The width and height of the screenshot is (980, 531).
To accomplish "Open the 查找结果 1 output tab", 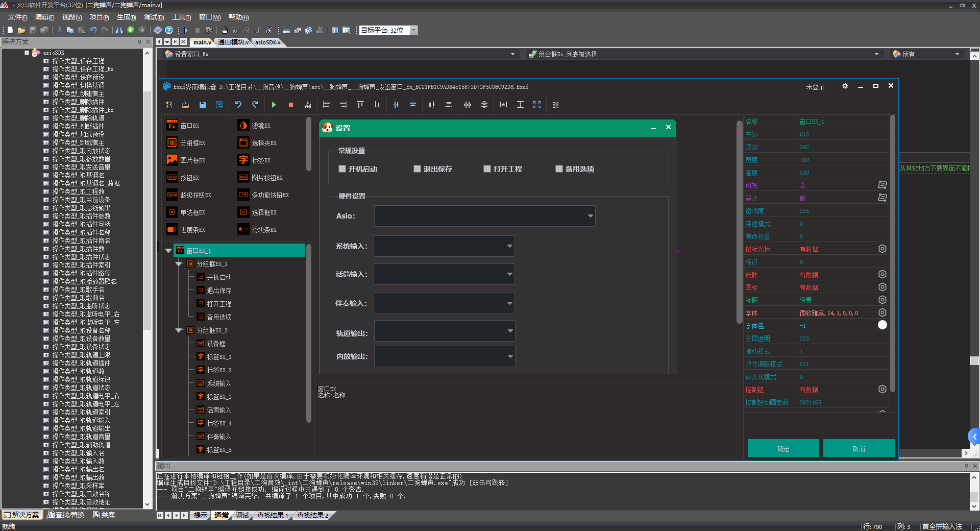I will tap(273, 515).
